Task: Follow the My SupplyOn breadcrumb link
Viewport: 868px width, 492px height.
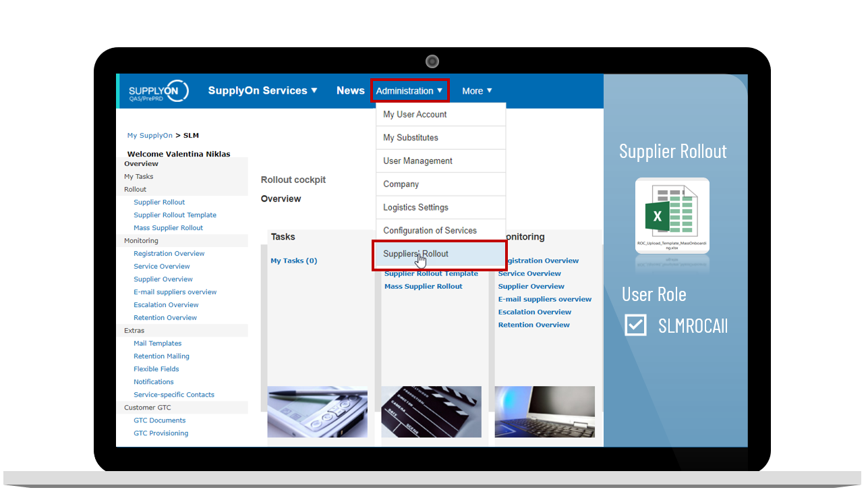Action: pos(150,136)
